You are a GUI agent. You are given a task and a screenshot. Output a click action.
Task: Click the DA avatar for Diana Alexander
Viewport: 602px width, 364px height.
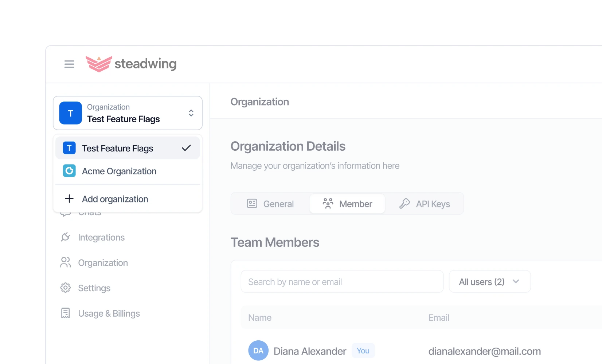click(258, 351)
